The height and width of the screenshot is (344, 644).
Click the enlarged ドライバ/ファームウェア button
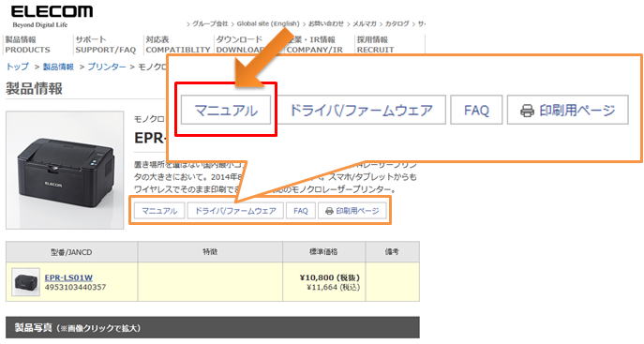(362, 110)
